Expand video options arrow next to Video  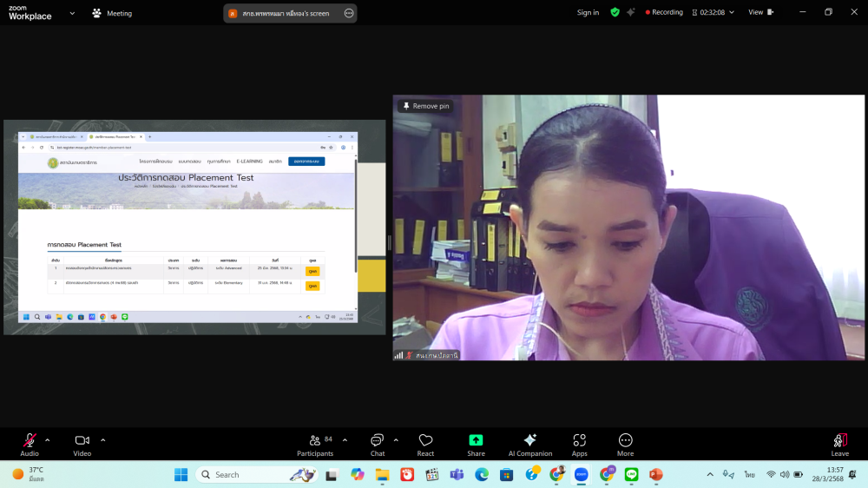103,439
